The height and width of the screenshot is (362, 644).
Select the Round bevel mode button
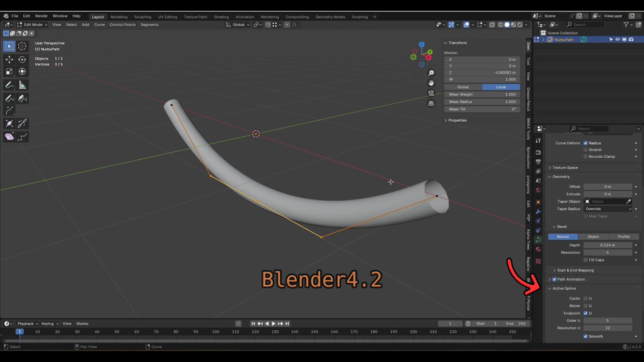pyautogui.click(x=563, y=237)
